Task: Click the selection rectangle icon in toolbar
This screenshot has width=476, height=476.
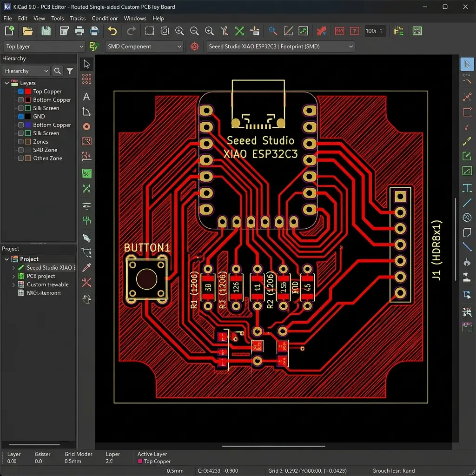Action: pyautogui.click(x=150, y=31)
